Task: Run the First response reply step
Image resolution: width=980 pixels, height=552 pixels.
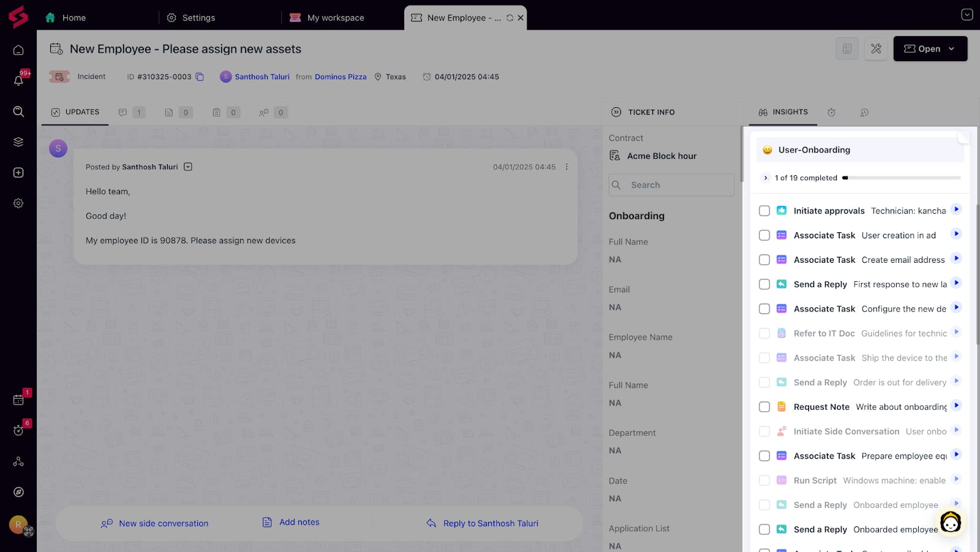Action: (x=956, y=283)
